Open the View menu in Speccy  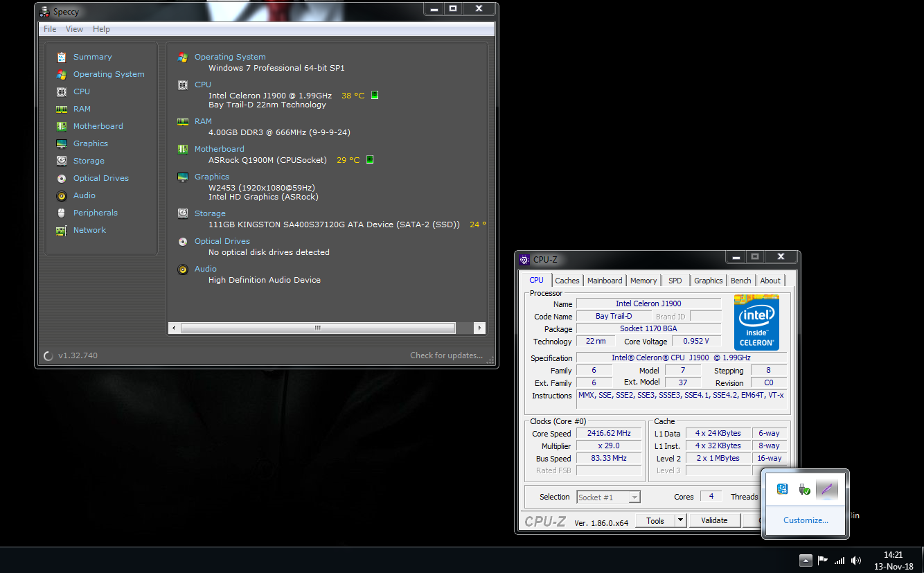click(x=74, y=29)
